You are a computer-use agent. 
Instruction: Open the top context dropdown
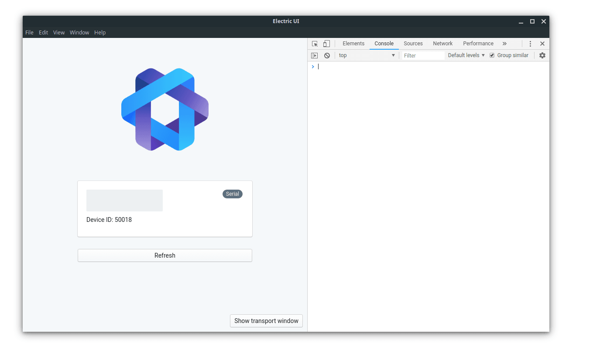pyautogui.click(x=367, y=55)
